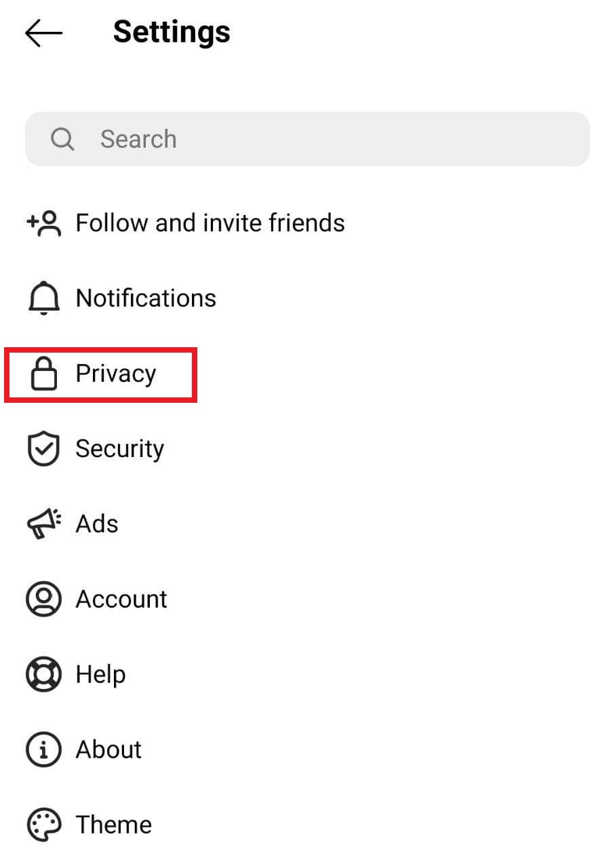
Task: Type in the Search settings field
Action: click(325, 139)
